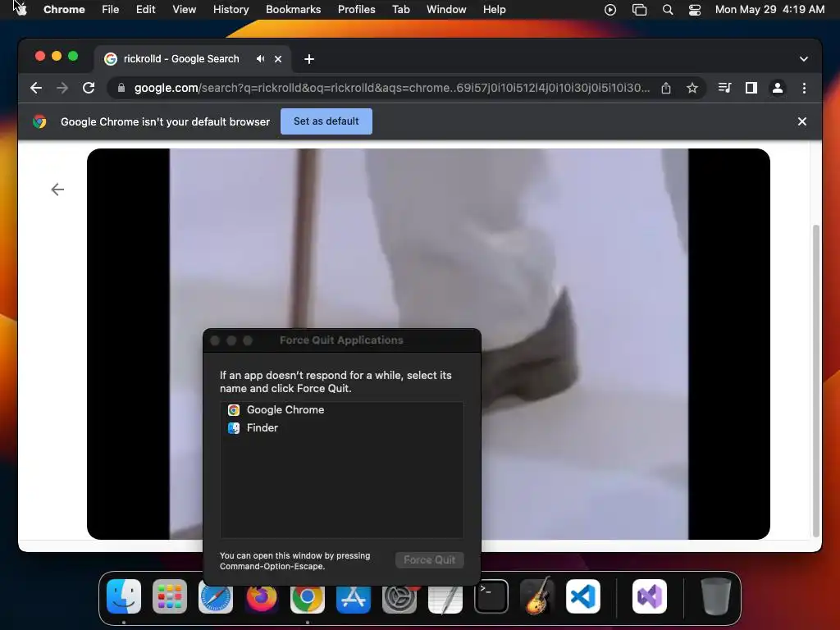
Task: Open the Tab menu
Action: (x=400, y=9)
